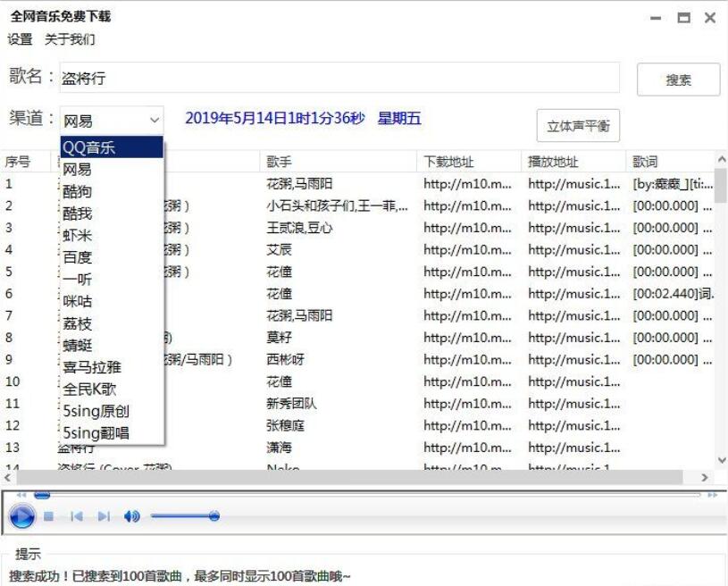The height and width of the screenshot is (586, 728).
Task: Click the vertical scrollbar up arrow
Action: tap(722, 159)
